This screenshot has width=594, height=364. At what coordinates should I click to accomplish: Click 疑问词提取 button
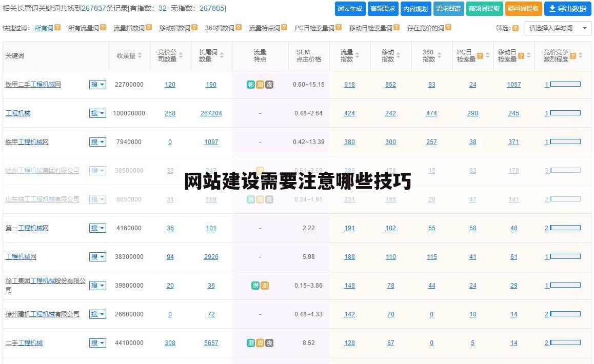click(523, 9)
